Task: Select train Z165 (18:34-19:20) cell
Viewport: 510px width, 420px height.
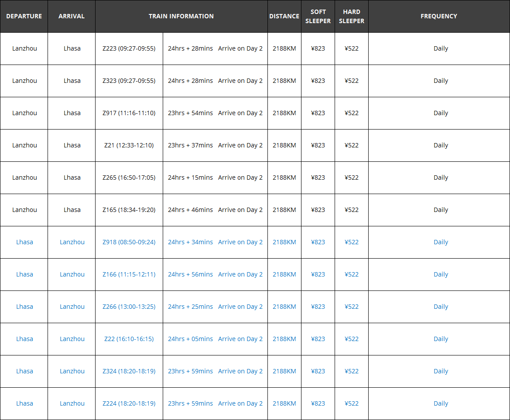Action: tap(129, 210)
